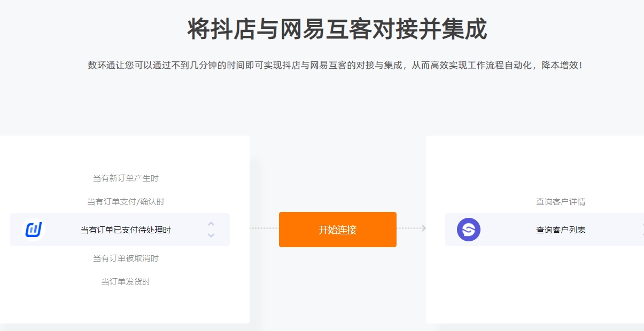Select action 查询客户详情
Viewport: 644px width, 331px height.
561,202
